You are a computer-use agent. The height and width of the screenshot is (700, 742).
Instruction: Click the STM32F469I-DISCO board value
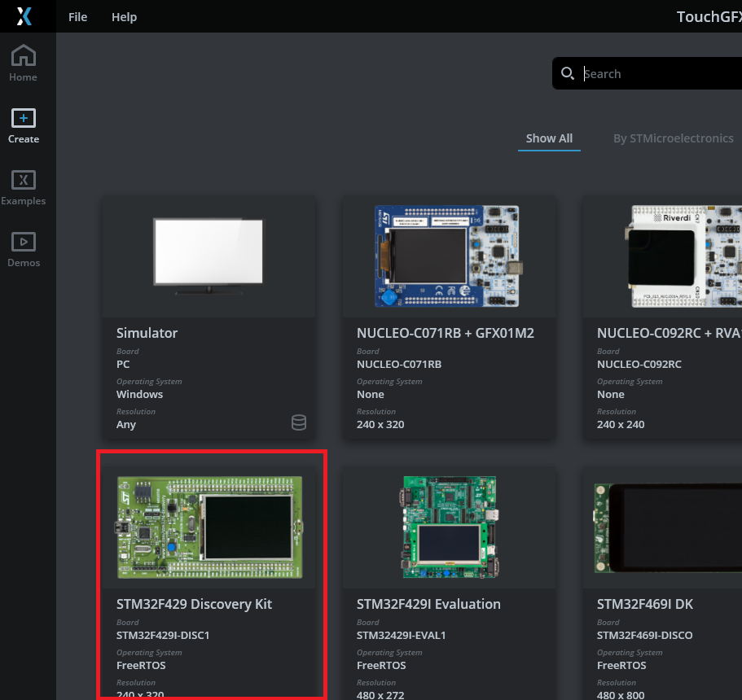pyautogui.click(x=644, y=635)
